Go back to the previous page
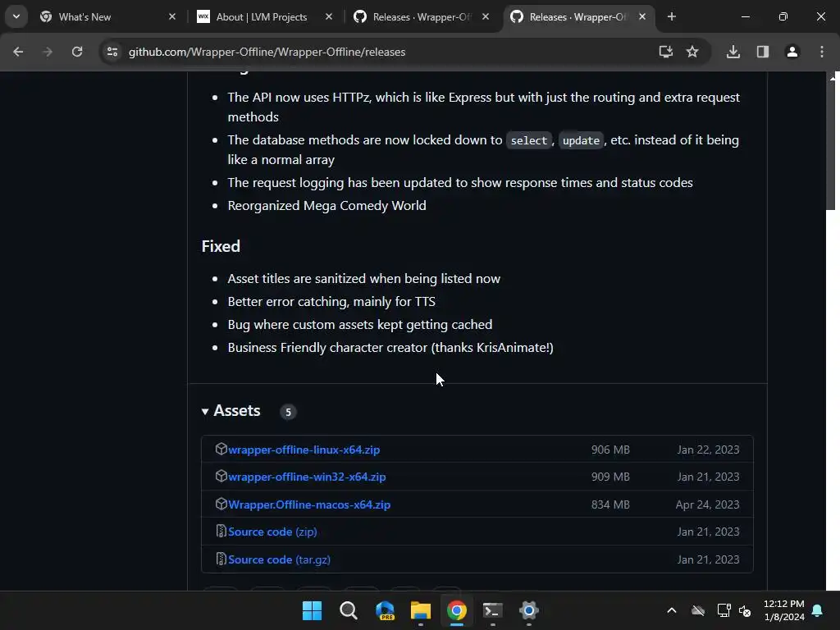840x630 pixels. tap(18, 52)
